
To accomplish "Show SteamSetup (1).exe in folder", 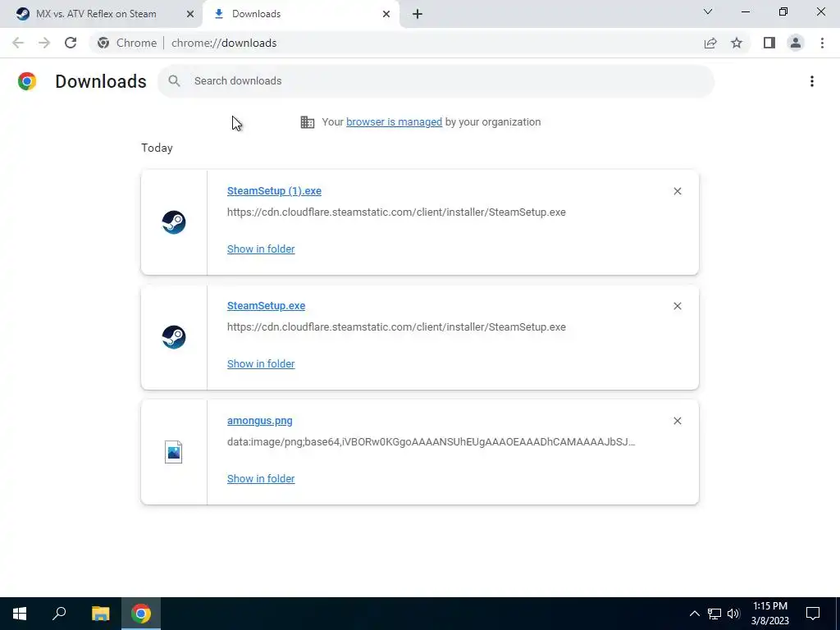I will [261, 249].
